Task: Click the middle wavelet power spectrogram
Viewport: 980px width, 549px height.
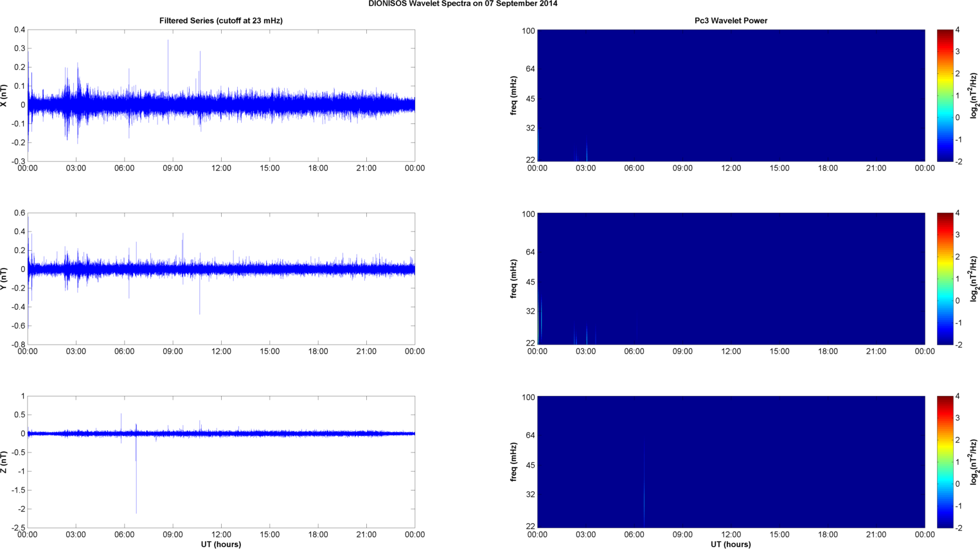Action: (x=731, y=278)
